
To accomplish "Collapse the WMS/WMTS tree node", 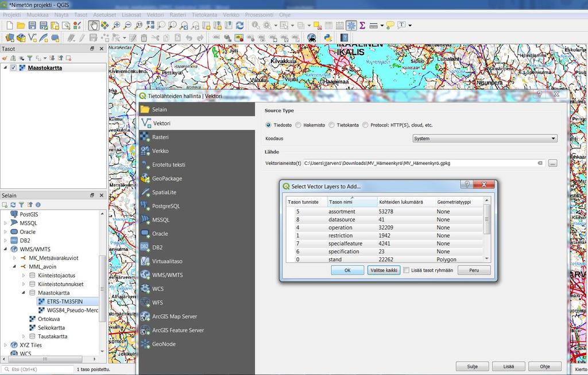I will click(x=5, y=249).
